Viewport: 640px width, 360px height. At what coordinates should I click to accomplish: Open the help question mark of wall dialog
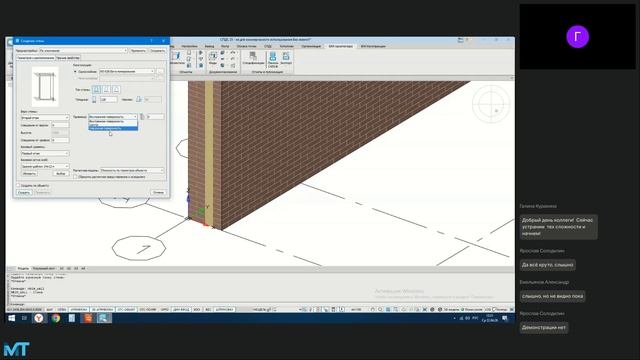(151, 41)
